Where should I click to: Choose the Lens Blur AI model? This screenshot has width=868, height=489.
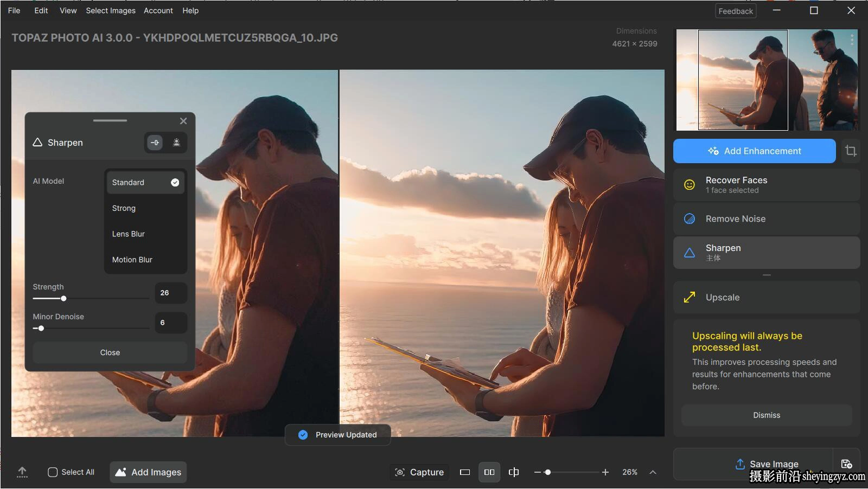coord(145,234)
